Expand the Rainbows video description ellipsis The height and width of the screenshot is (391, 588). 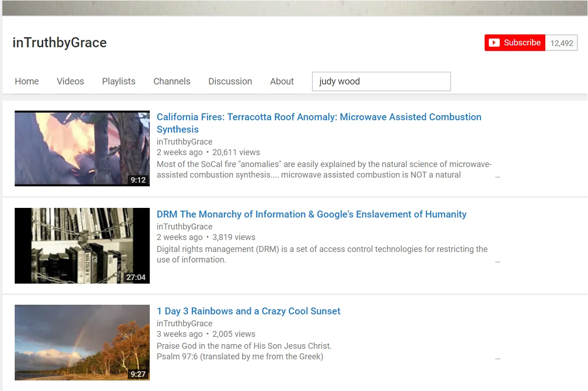[498, 357]
